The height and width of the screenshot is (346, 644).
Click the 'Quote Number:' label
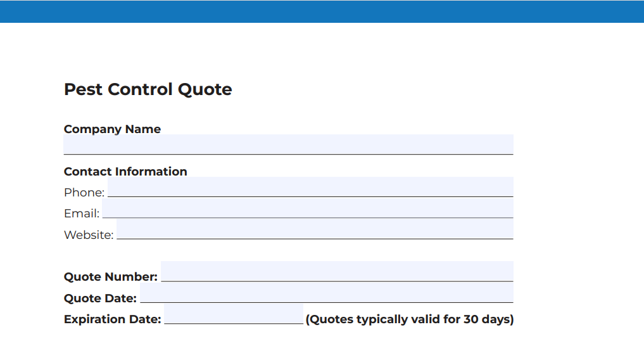click(x=111, y=276)
